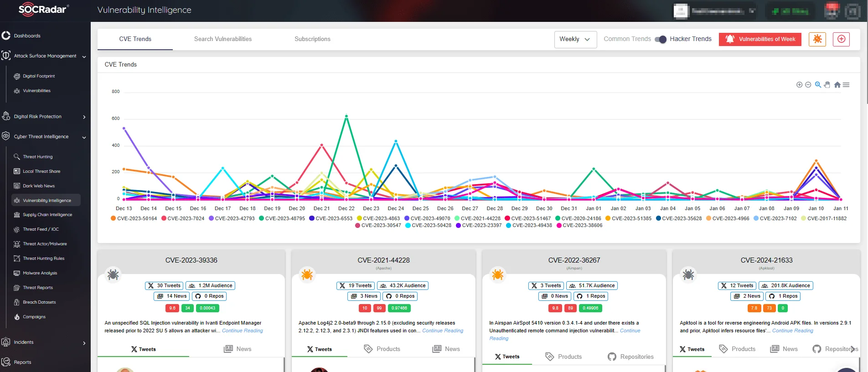
Task: Select the Vulnerabilities bug icon in sidebar
Action: point(17,91)
